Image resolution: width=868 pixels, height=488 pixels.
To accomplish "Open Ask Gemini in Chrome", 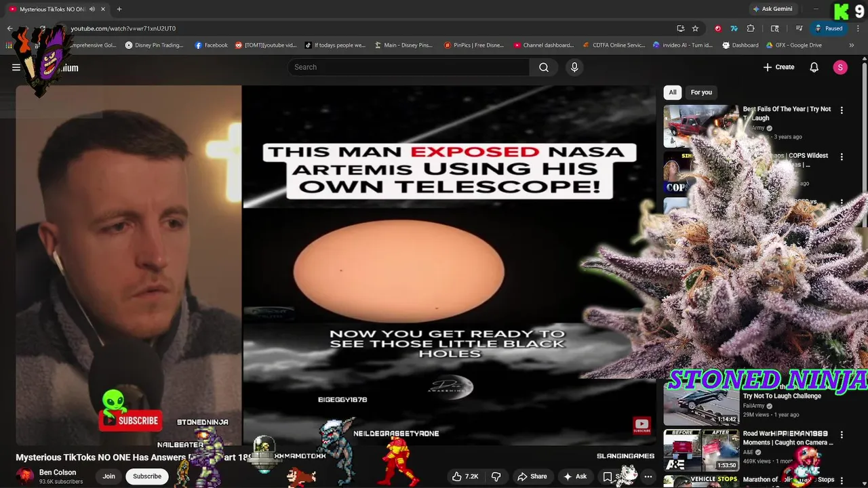I will [x=772, y=9].
